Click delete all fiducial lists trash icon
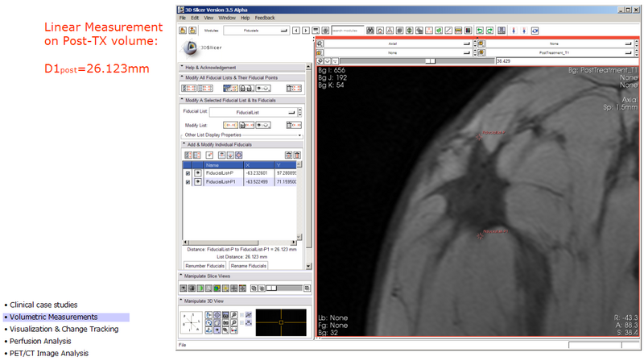 294,88
